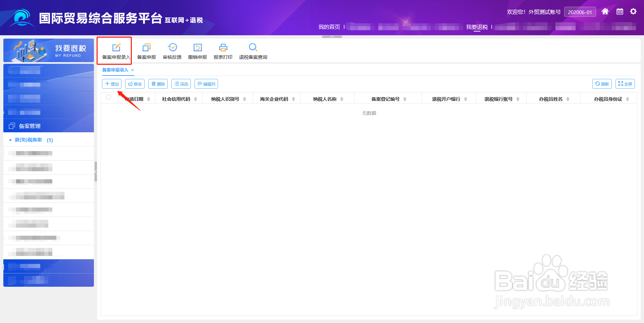Expand 备案管理 sidebar section
Viewport: 644px width, 323px height.
49,126
